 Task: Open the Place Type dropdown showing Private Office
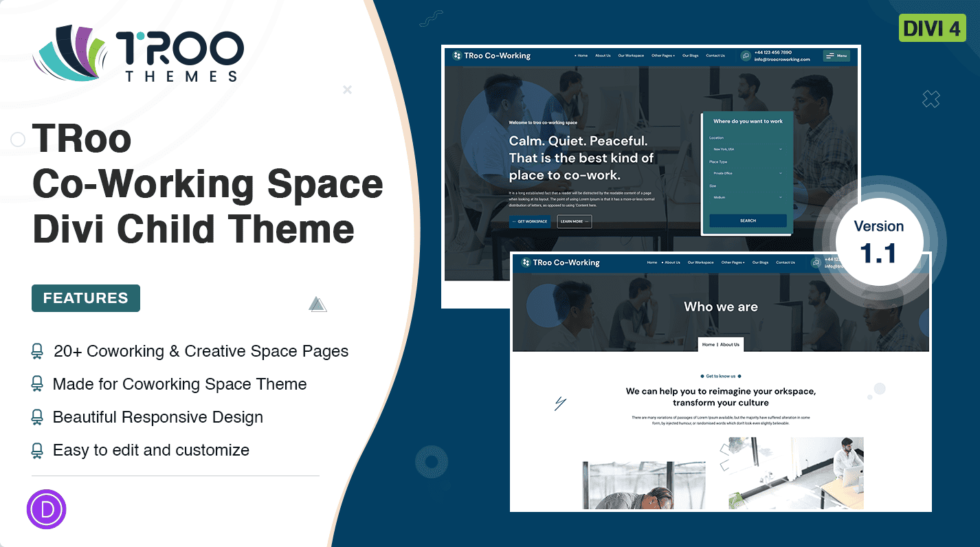coord(748,173)
